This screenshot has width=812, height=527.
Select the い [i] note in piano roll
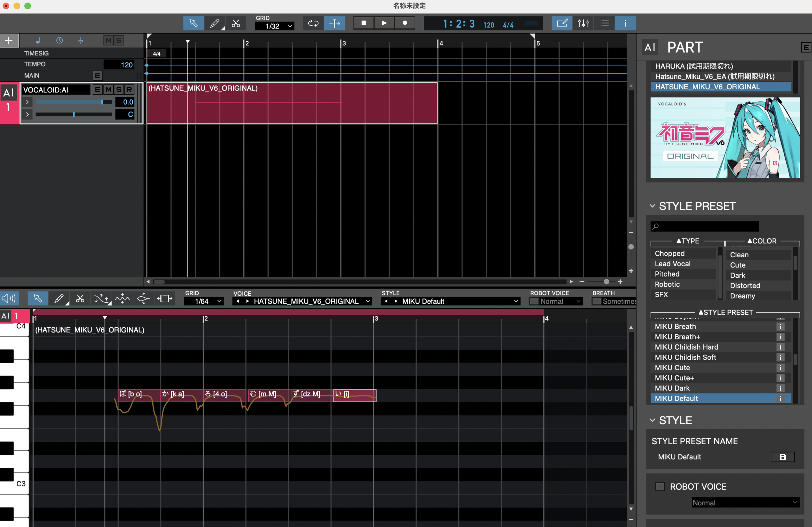point(355,395)
